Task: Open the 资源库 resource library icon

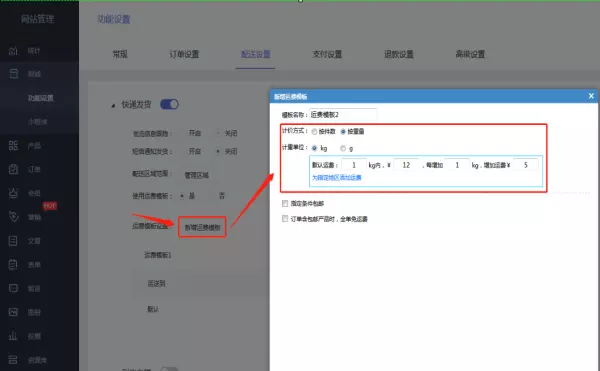Action: [13, 360]
